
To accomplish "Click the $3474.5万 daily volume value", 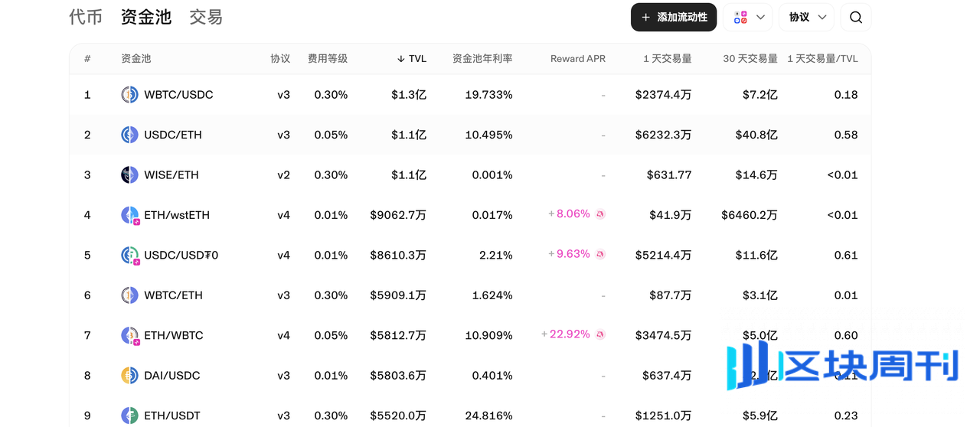I will 663,336.
